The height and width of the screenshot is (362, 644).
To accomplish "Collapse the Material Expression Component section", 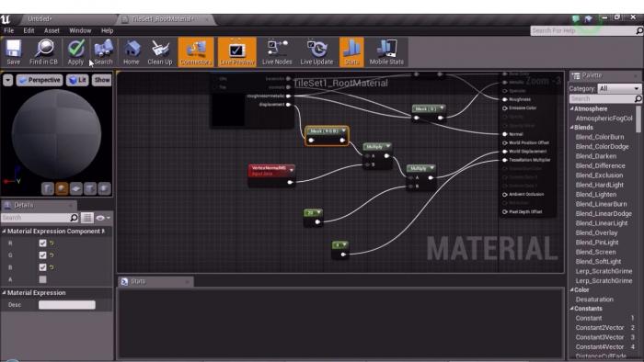I will 4,232.
